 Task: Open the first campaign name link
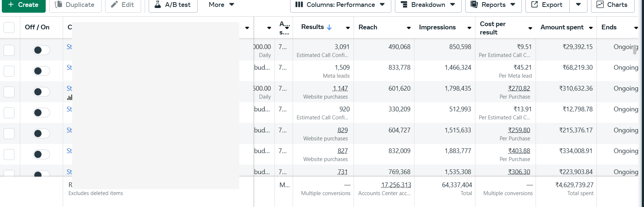[69, 47]
